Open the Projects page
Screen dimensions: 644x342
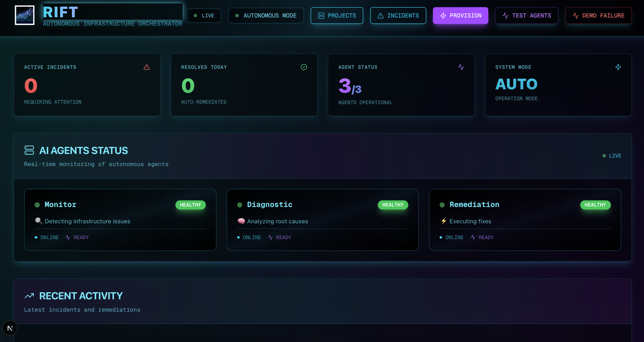(337, 16)
